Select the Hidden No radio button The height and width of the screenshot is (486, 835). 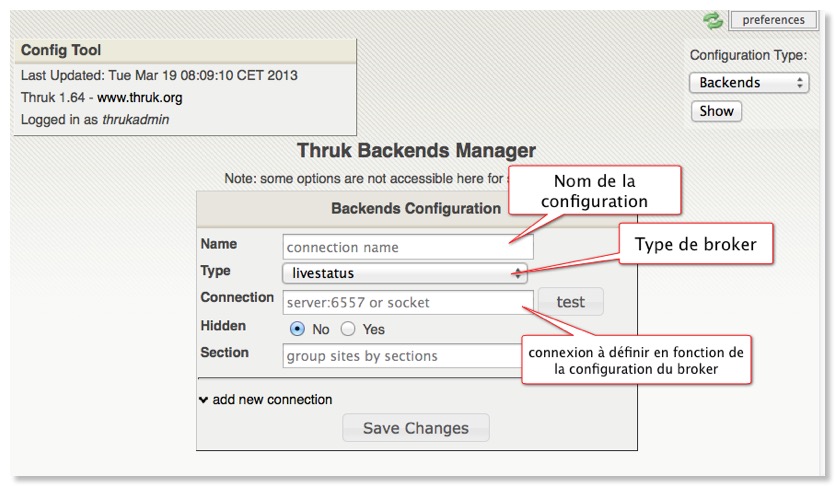click(297, 329)
